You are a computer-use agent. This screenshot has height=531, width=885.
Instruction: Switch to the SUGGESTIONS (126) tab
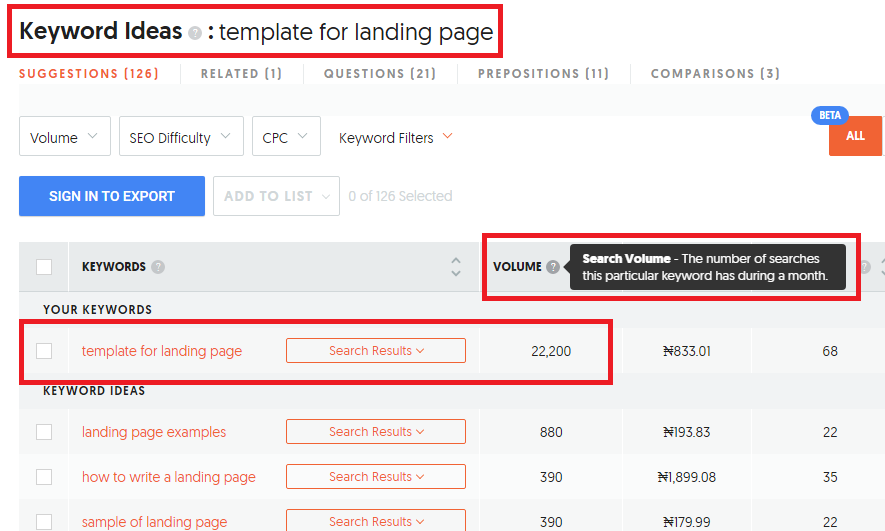89,74
